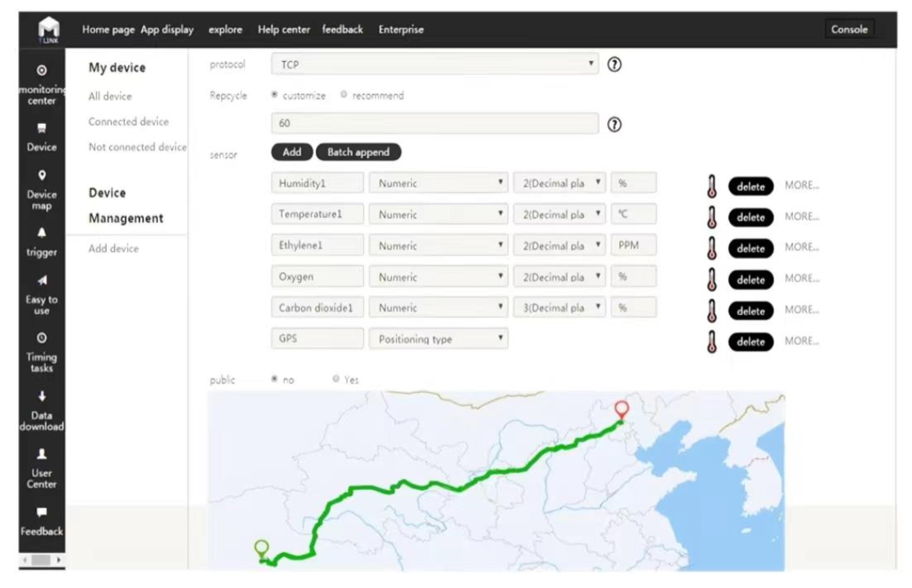Open Help center in top menu
Screen dimensions: 912x588
(284, 29)
